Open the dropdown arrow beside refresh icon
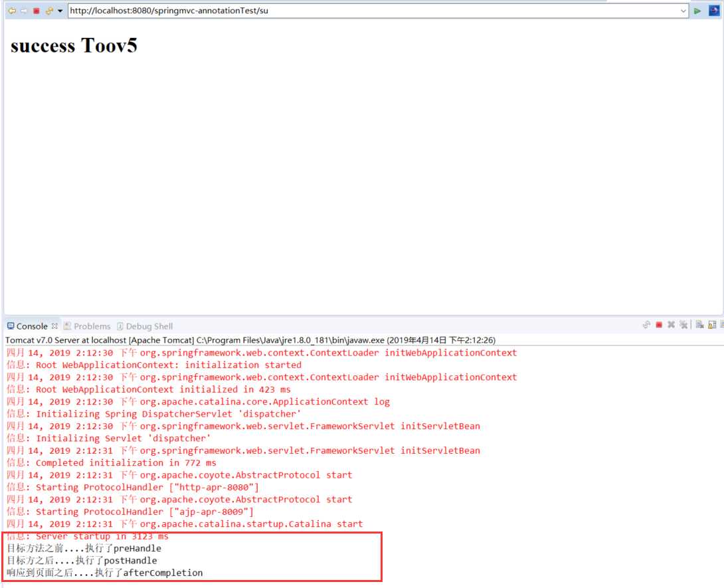This screenshot has width=724, height=588. [60, 11]
